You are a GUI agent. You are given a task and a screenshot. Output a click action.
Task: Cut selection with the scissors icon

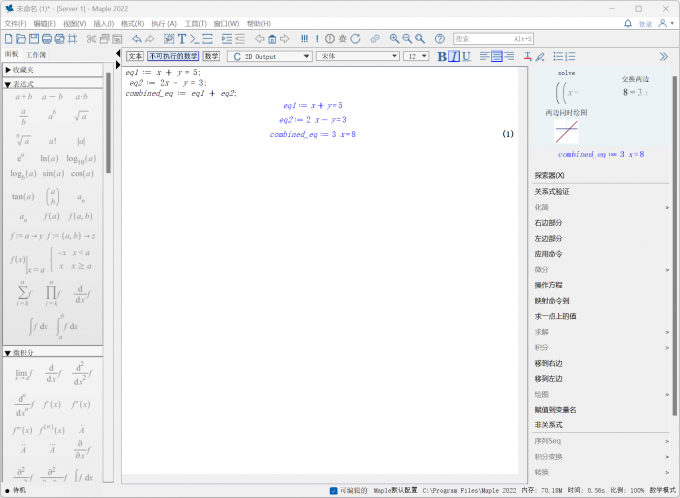coord(91,39)
